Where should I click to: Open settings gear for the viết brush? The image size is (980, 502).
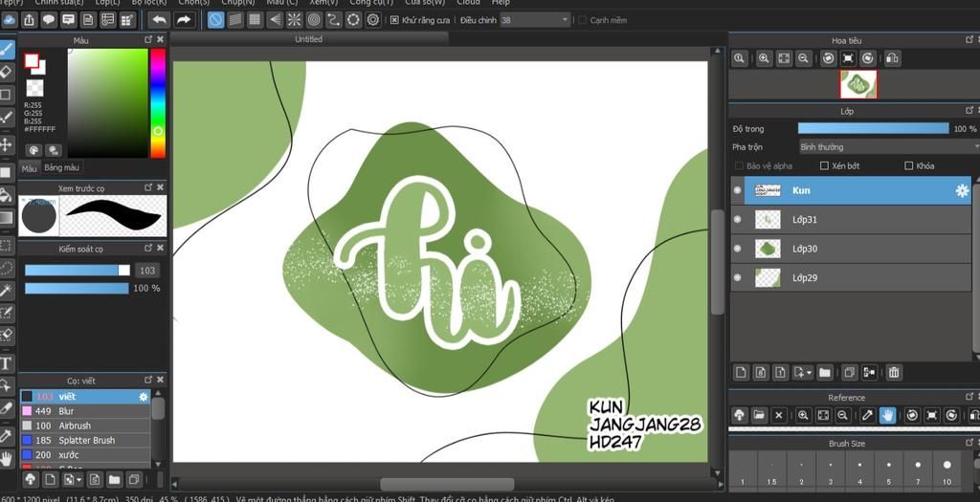click(x=144, y=397)
